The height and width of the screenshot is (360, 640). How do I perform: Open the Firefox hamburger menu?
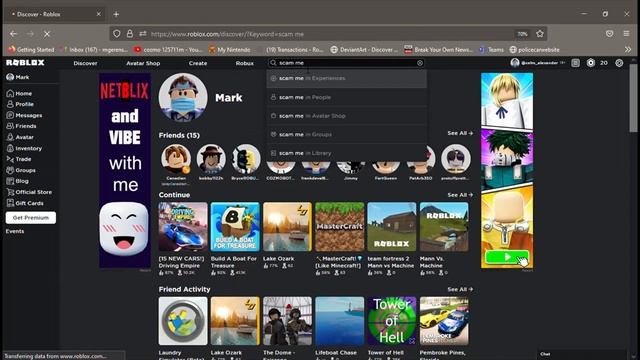coord(627,34)
